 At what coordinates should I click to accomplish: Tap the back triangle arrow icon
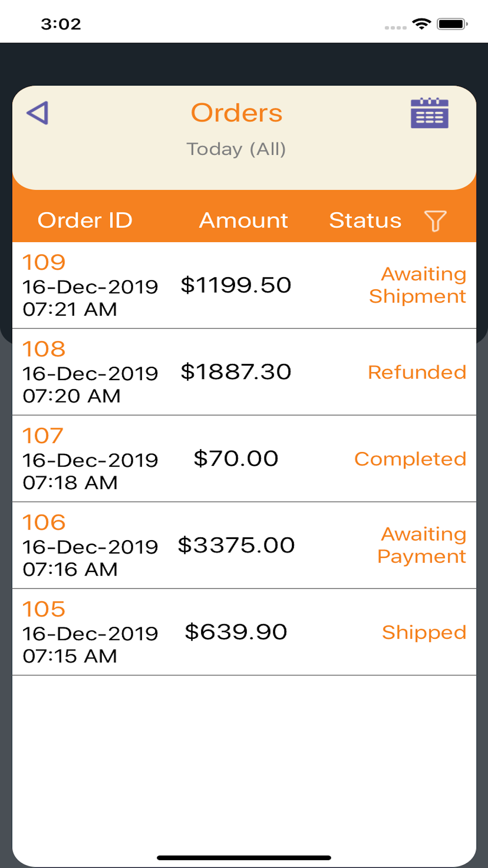pyautogui.click(x=38, y=113)
